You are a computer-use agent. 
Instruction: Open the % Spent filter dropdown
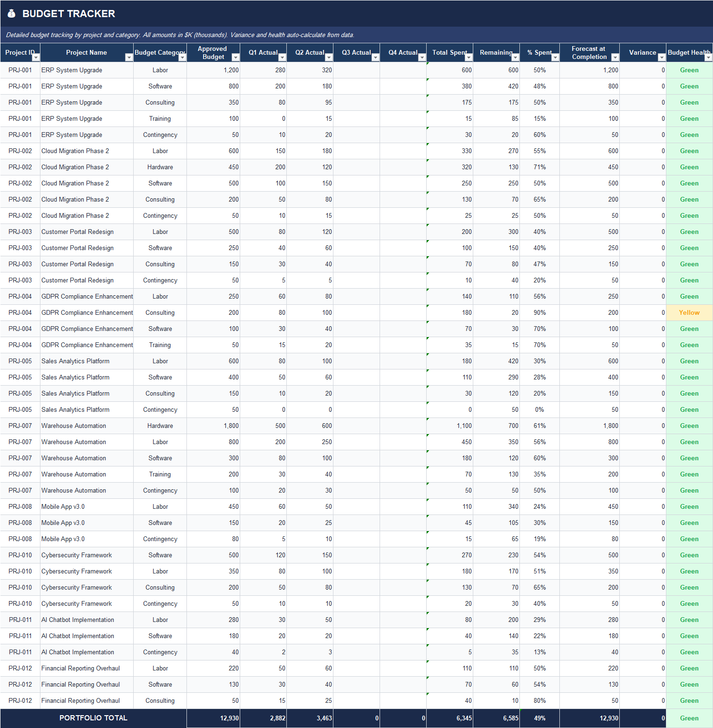pyautogui.click(x=556, y=58)
